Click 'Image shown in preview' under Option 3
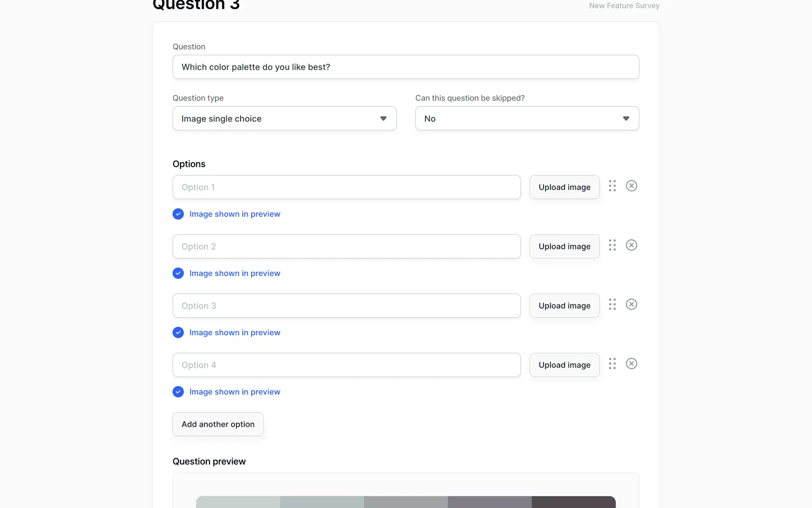Image resolution: width=812 pixels, height=508 pixels. tap(235, 333)
